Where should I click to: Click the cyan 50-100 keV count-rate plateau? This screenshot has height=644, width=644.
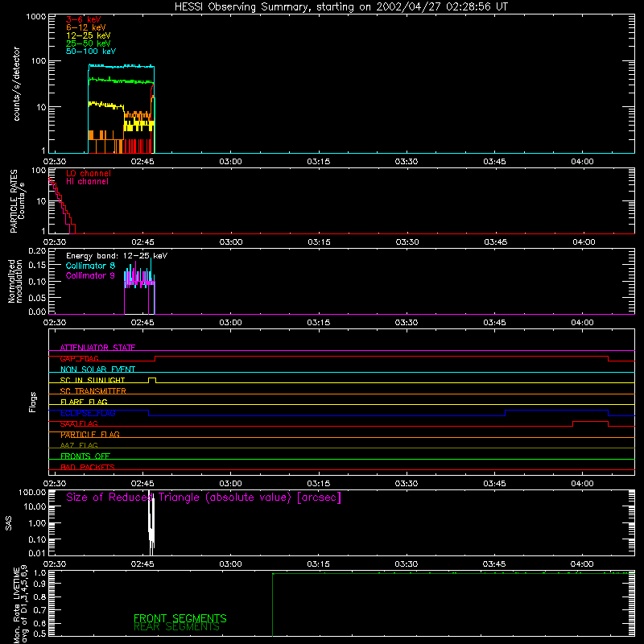(x=122, y=66)
